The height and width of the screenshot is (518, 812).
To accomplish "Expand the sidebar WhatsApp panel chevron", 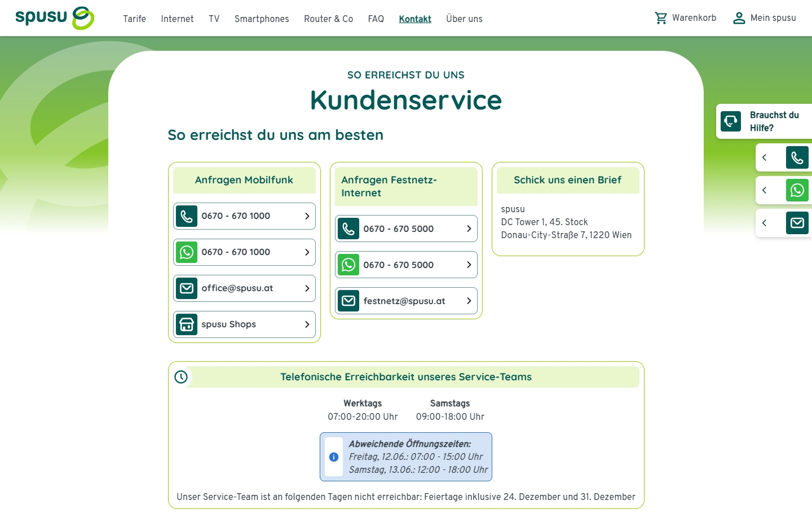I will coord(765,191).
